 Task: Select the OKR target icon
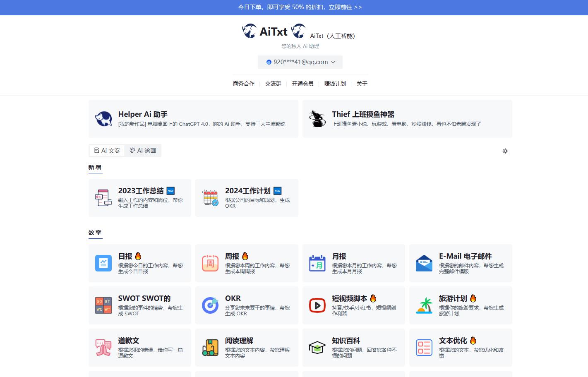pos(210,305)
